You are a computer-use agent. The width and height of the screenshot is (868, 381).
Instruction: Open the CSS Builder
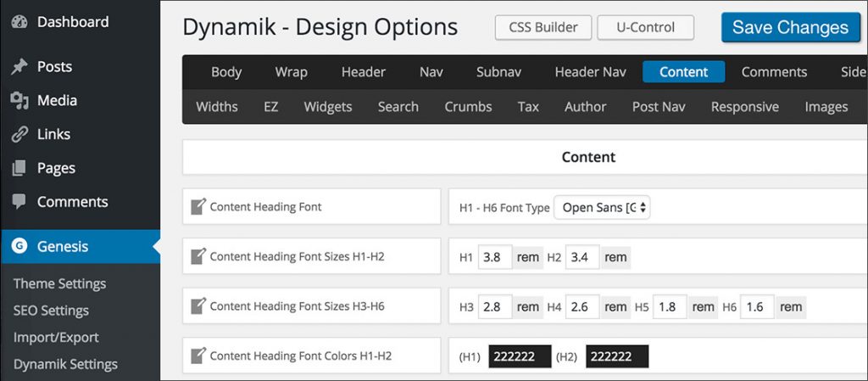[542, 27]
